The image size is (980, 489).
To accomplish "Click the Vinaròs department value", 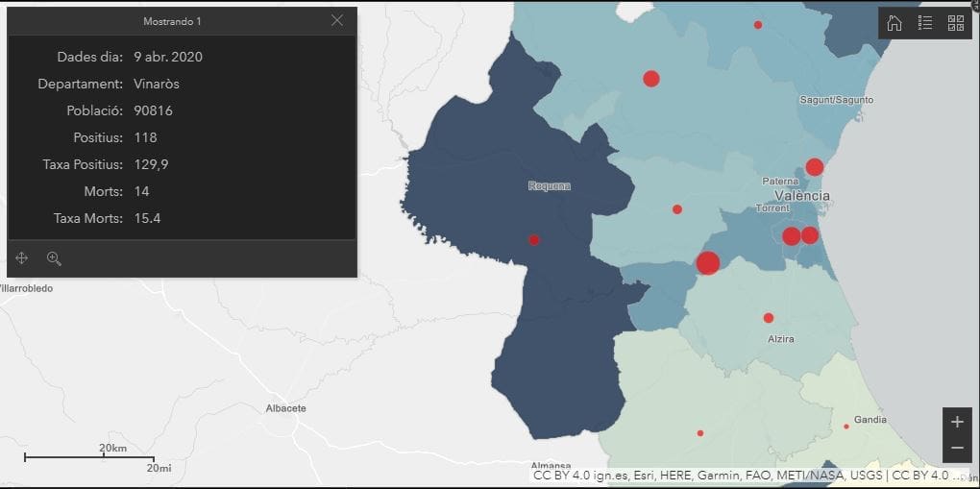I will 157,84.
